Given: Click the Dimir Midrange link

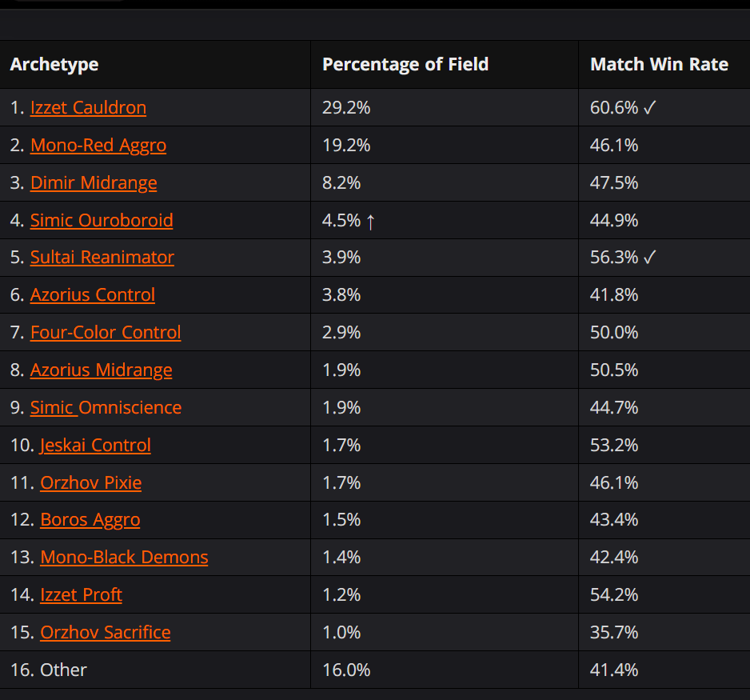Looking at the screenshot, I should pos(94,182).
